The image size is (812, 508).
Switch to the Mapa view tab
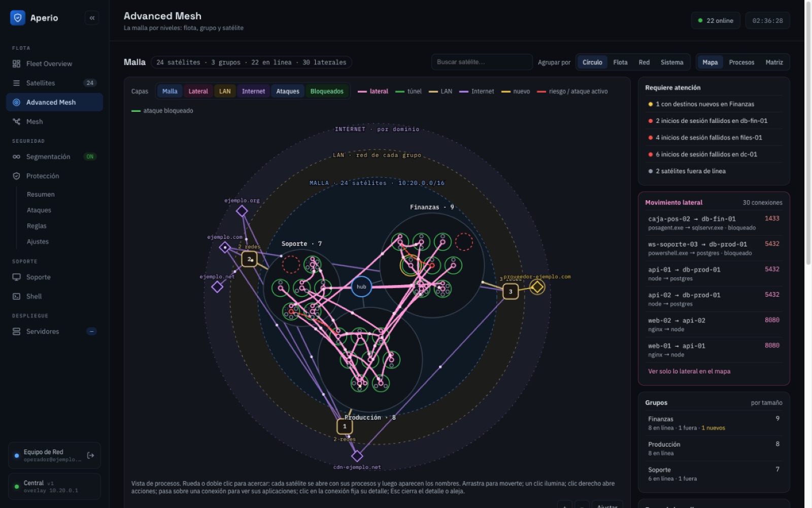click(710, 62)
